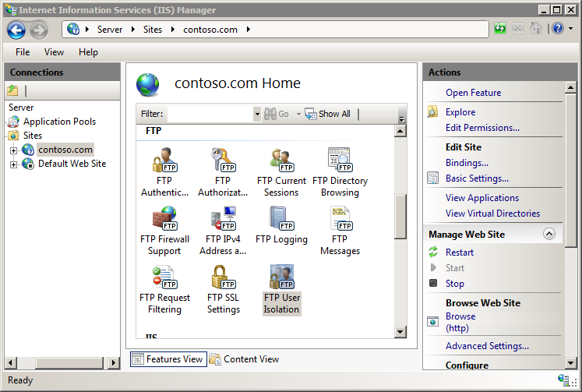Open the Go button dropdown arrow
The width and height of the screenshot is (582, 392).
[x=298, y=114]
